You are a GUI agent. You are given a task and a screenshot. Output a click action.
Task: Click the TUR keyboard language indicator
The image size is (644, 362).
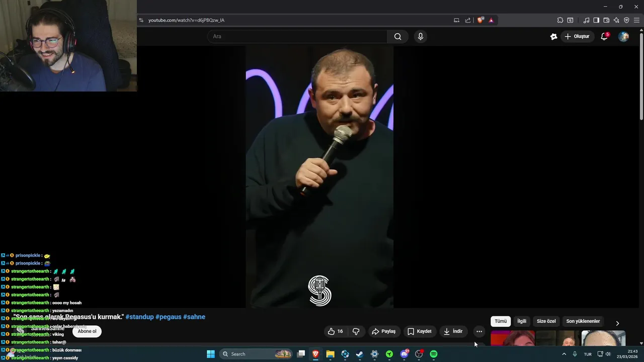[588, 354]
